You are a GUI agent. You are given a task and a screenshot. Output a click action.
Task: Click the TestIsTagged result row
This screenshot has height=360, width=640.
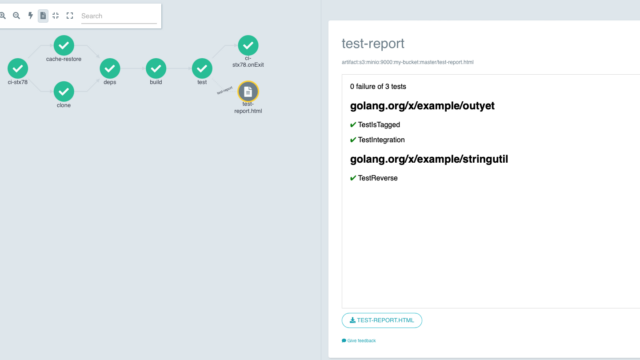click(x=375, y=125)
